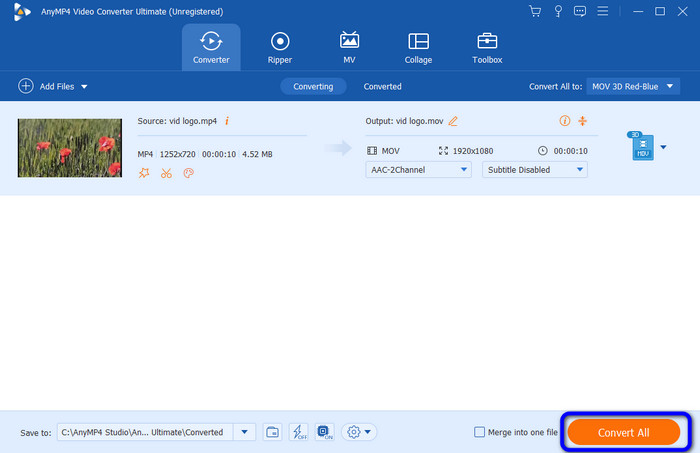Rename output file with pencil icon
700x453 pixels.
[453, 121]
